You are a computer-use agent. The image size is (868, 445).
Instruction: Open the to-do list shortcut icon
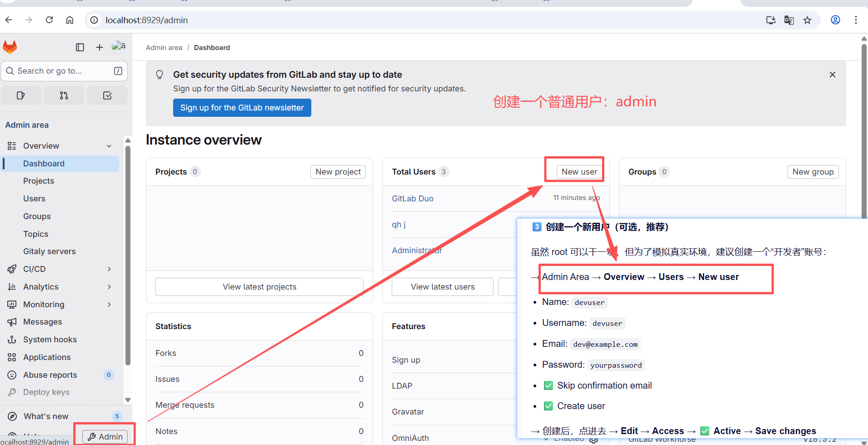[x=107, y=95]
